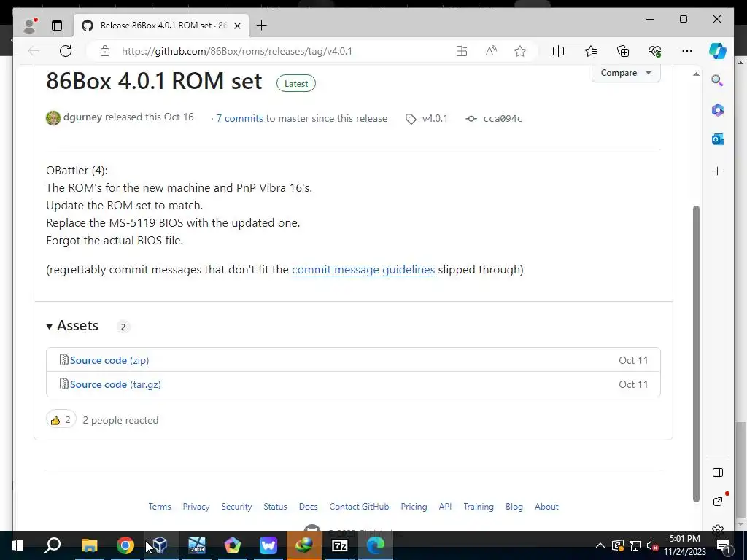Close the Release 86Box 4.0.1 ROM set tab

coord(237,26)
